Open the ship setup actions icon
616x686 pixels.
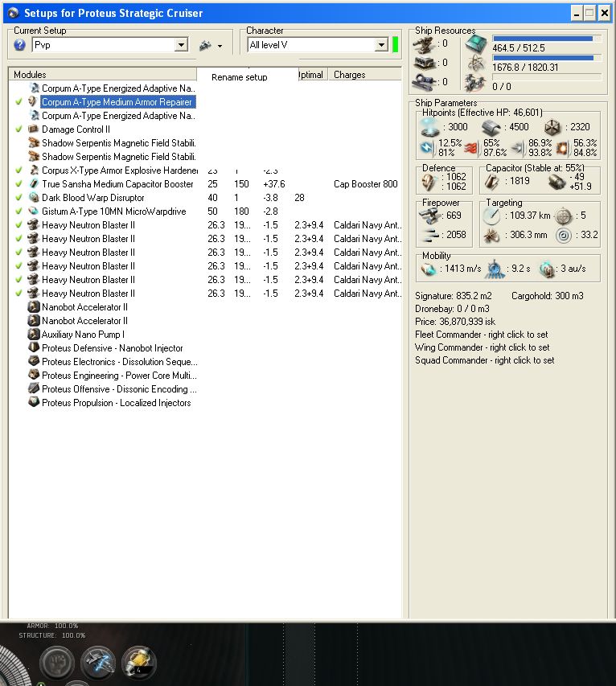(x=205, y=45)
